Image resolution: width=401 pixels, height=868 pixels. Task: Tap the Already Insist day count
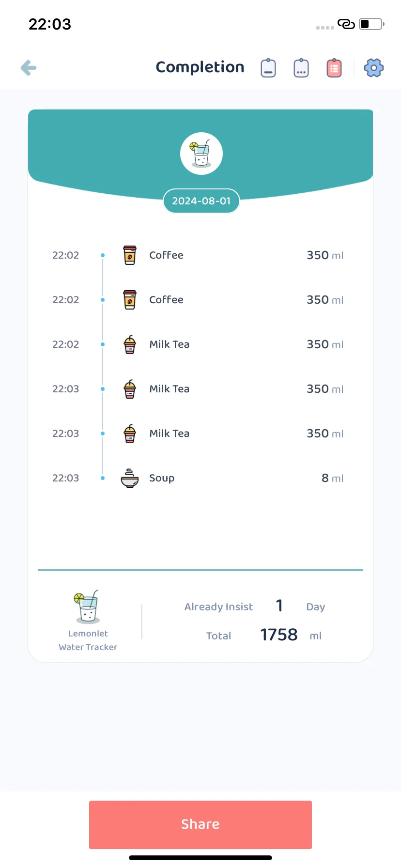[x=279, y=605]
